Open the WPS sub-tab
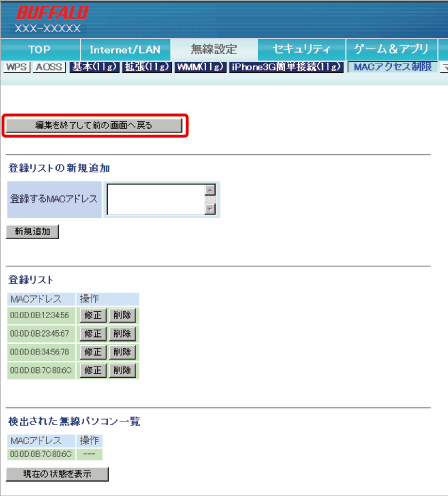Screen dimensions: 448x496 tap(16, 67)
